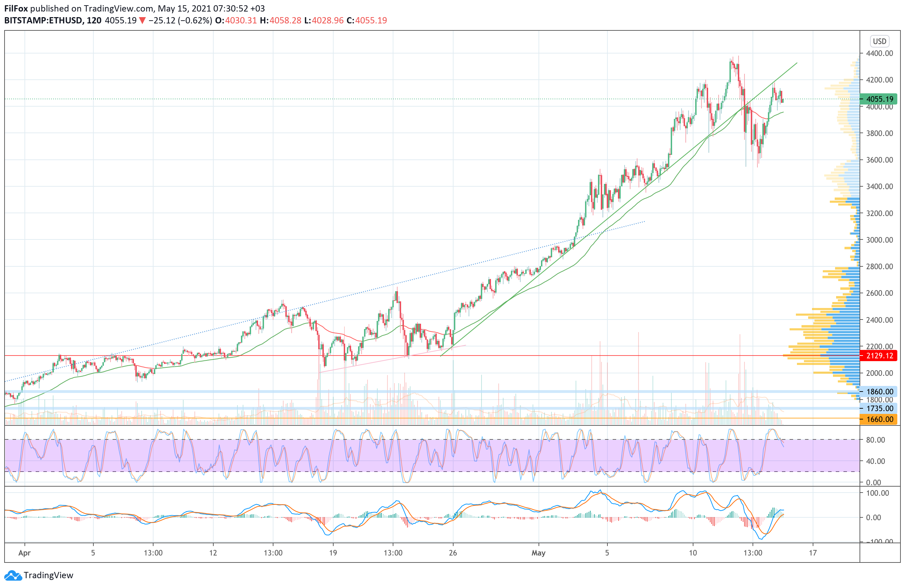
Task: Click the FilFox author name
Action: point(16,8)
